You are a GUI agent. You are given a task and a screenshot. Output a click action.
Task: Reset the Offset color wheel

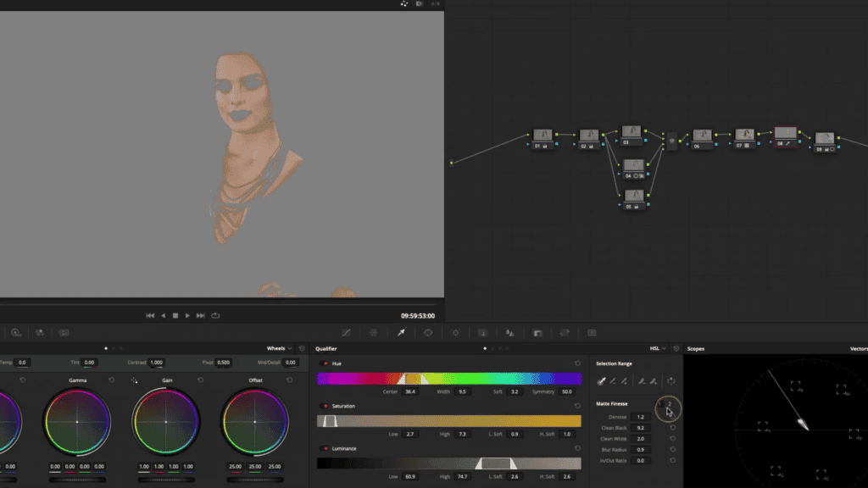290,380
